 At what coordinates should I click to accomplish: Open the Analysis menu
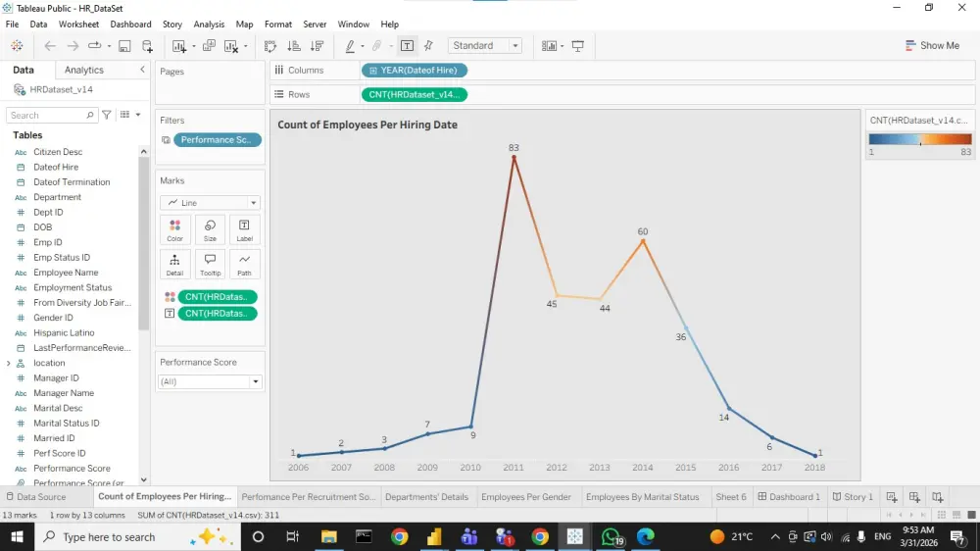[209, 25]
